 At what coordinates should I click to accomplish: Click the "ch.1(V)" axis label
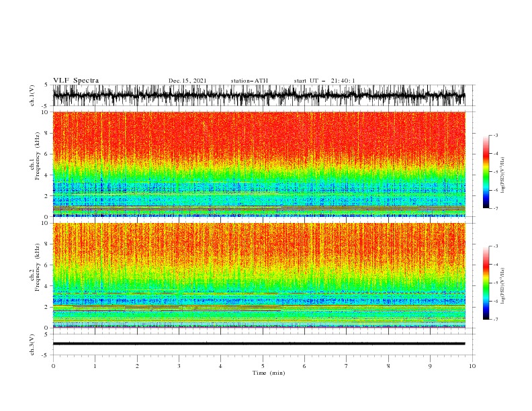(32, 95)
